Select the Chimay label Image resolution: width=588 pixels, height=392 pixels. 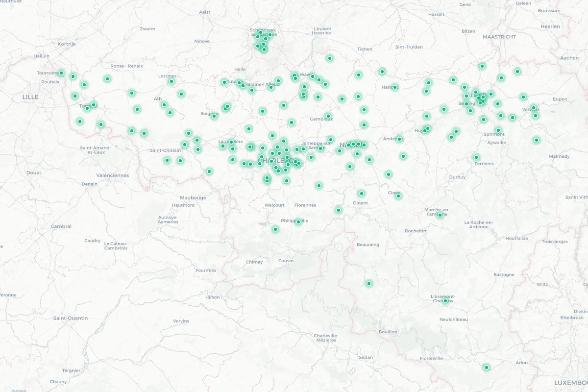(254, 262)
